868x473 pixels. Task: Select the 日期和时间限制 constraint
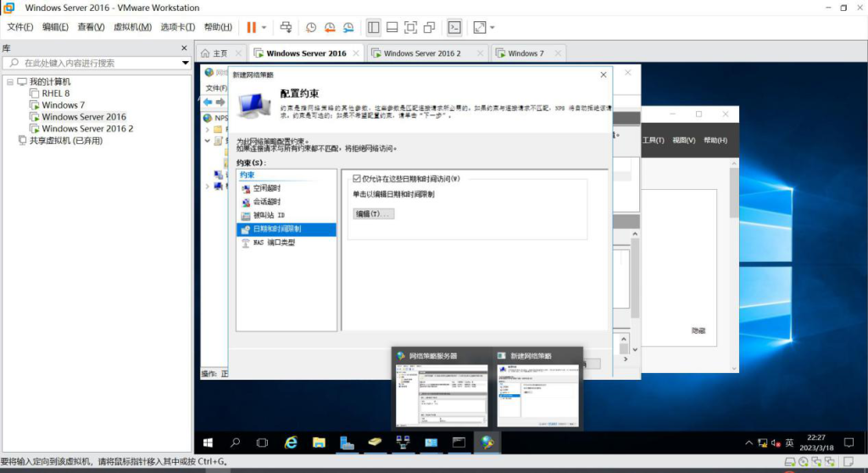pyautogui.click(x=287, y=229)
